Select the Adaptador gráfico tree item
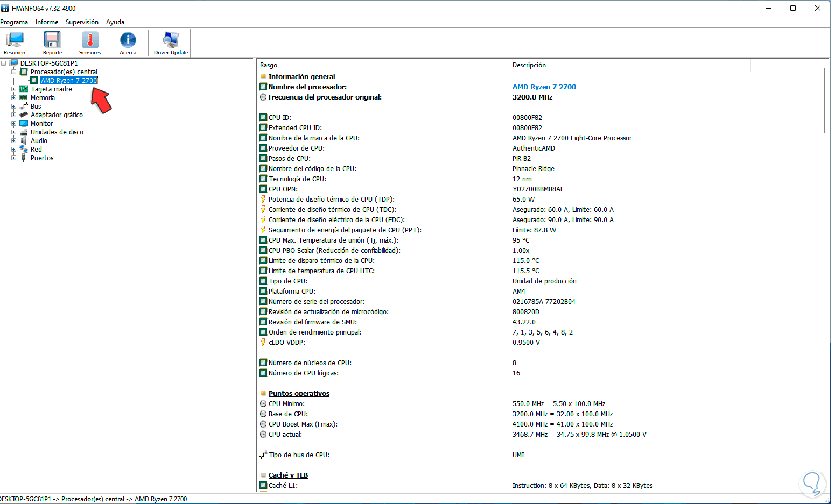 tap(57, 115)
